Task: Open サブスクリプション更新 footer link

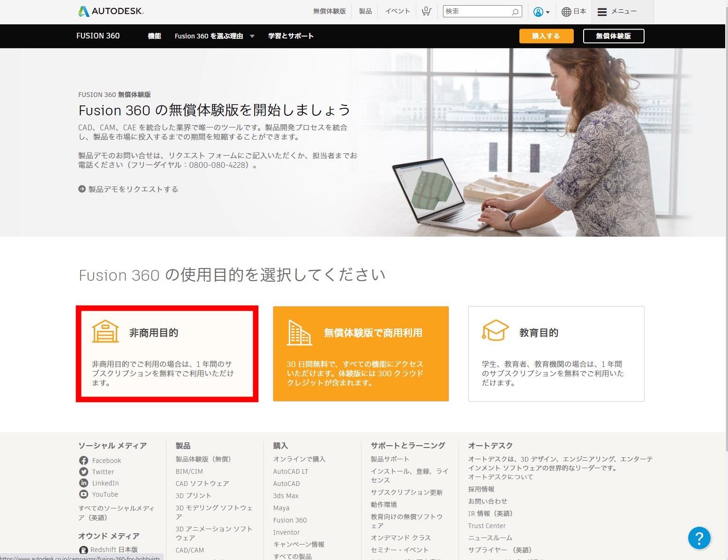Action: point(406,493)
